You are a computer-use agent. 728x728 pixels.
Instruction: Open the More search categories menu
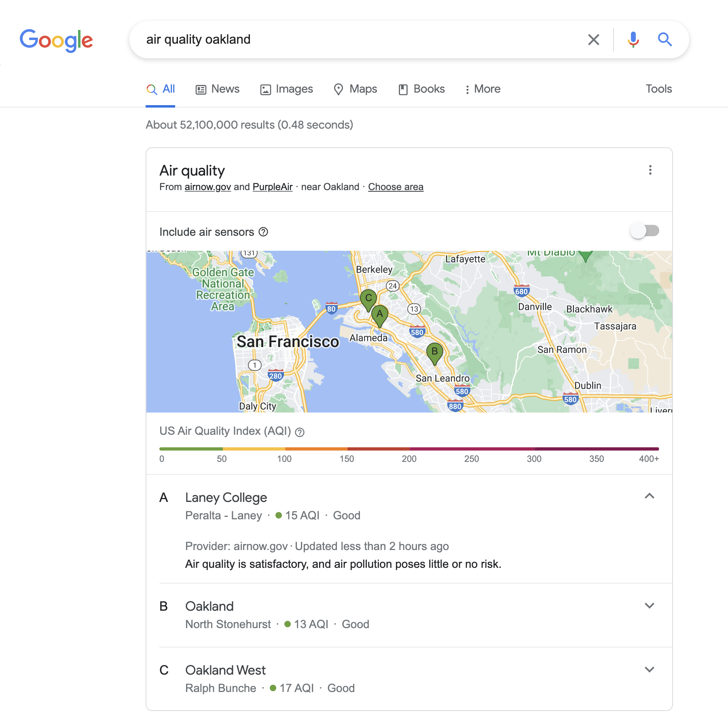[483, 89]
